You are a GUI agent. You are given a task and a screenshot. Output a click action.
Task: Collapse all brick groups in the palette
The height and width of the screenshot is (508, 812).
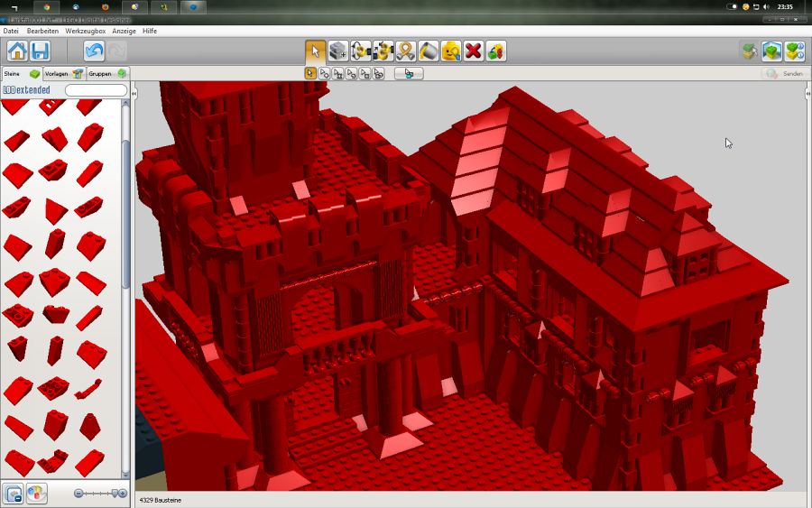[13, 494]
